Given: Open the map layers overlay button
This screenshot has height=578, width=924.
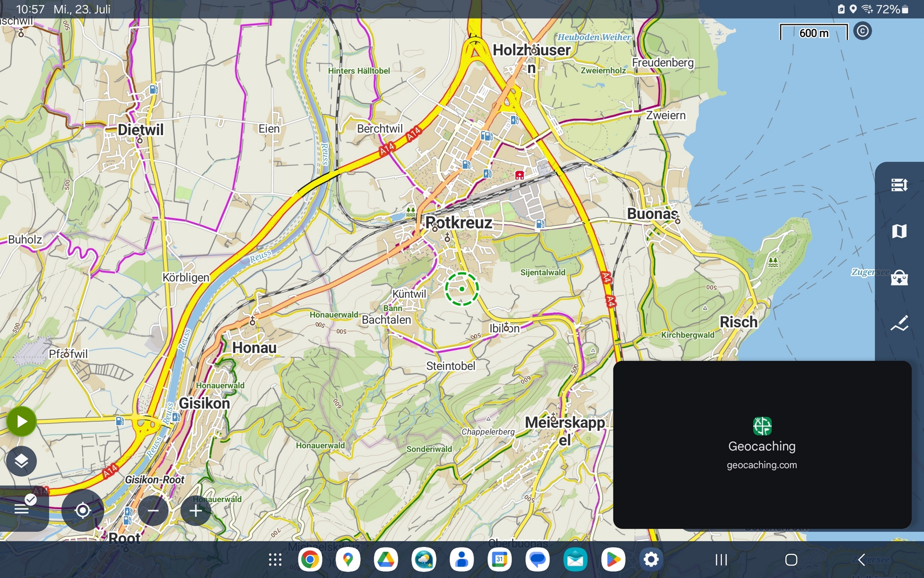Looking at the screenshot, I should point(21,461).
